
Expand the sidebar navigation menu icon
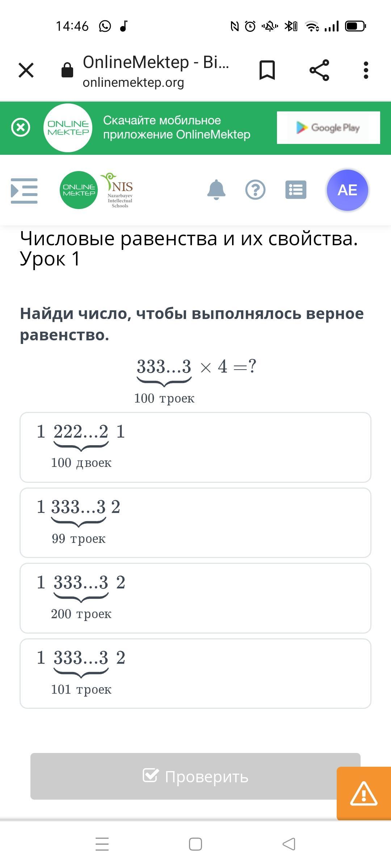pyautogui.click(x=24, y=191)
